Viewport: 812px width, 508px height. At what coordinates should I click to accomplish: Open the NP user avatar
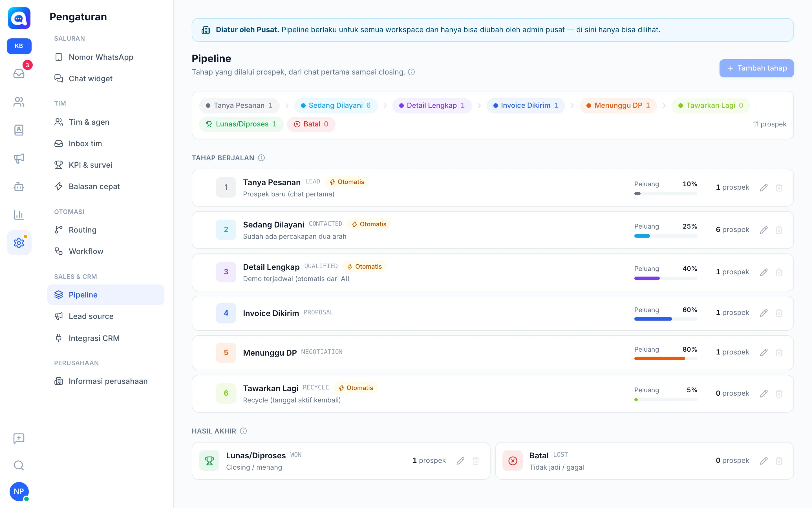(19, 491)
